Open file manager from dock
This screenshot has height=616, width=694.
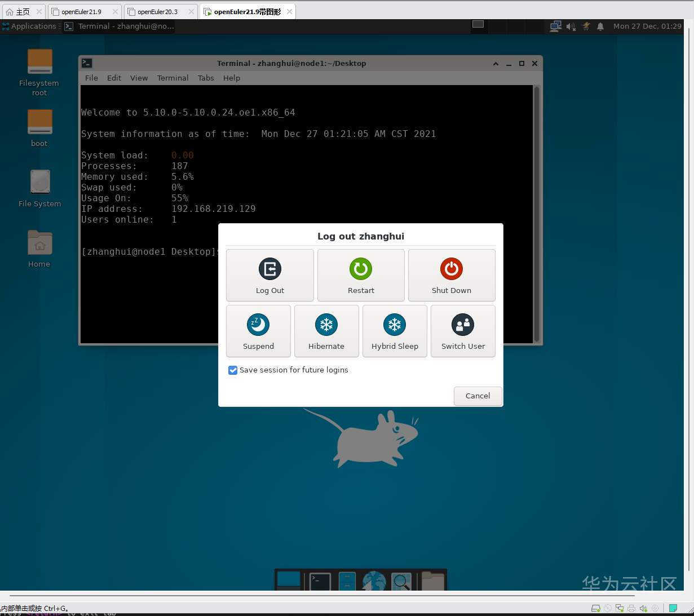(347, 581)
